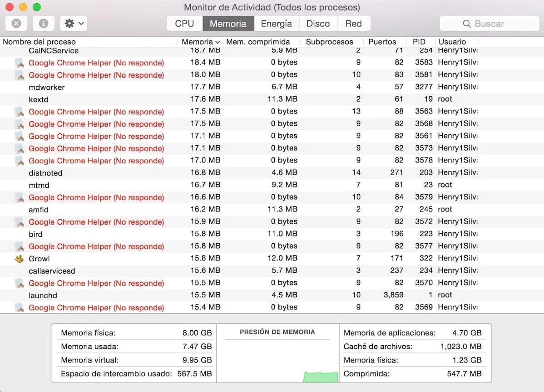The width and height of the screenshot is (544, 392).
Task: Sort by Subprocesos column header
Action: point(331,42)
